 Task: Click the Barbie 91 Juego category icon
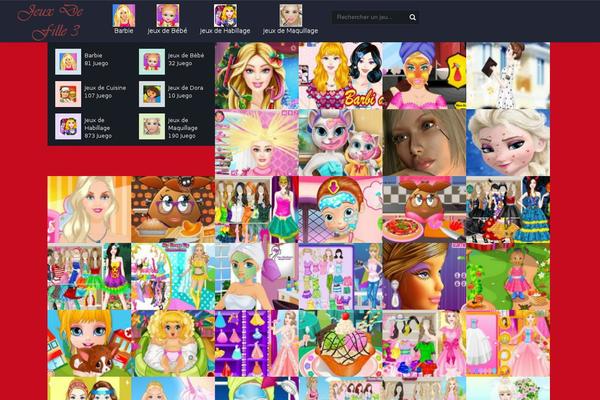pyautogui.click(x=68, y=62)
